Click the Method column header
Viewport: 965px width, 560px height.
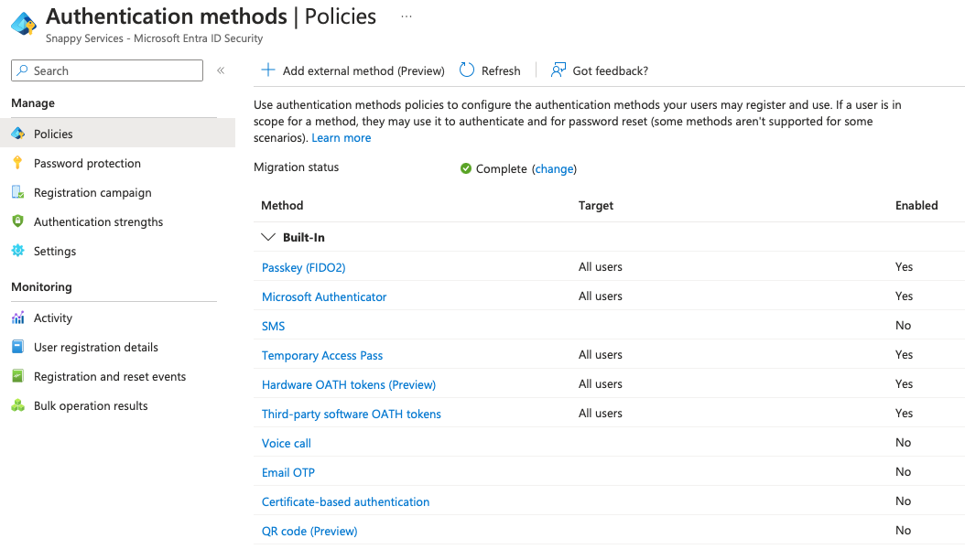(x=282, y=206)
